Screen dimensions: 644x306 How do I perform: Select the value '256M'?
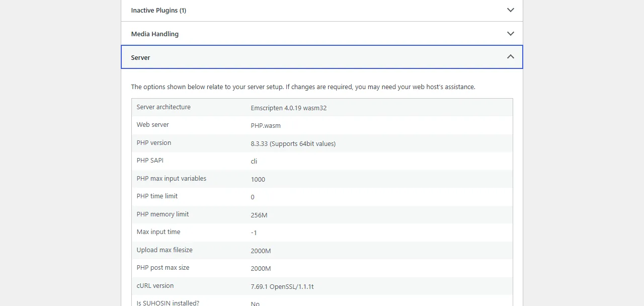click(x=259, y=215)
